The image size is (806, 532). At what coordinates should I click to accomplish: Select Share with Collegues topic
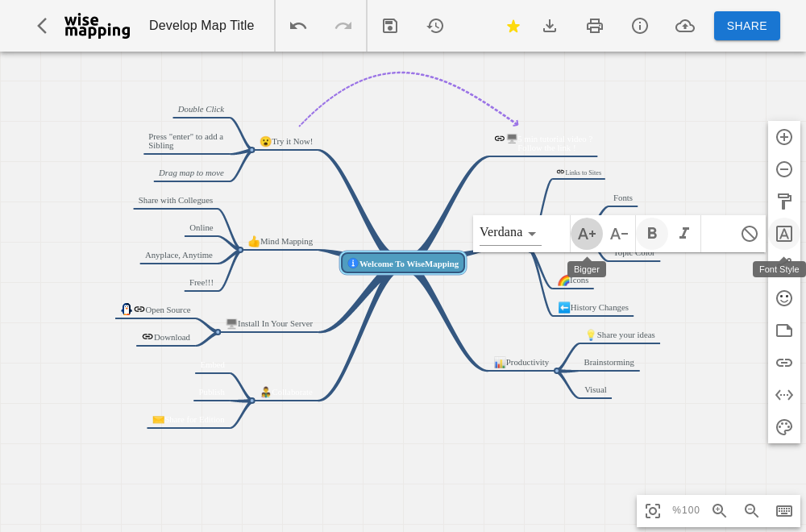click(175, 201)
